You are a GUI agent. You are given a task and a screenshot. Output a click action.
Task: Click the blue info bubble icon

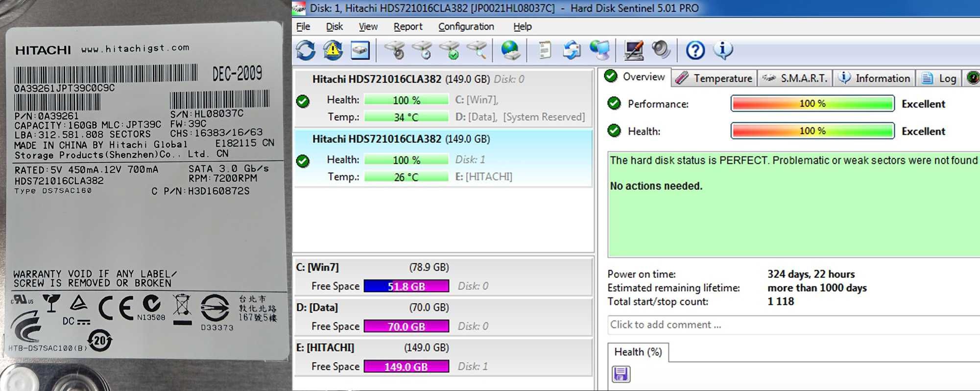pyautogui.click(x=723, y=50)
